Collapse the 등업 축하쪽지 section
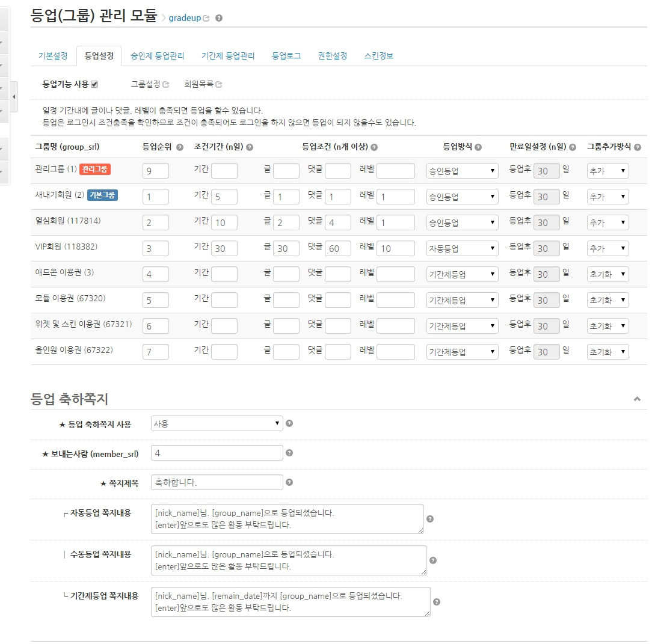655x644 pixels. tap(637, 399)
